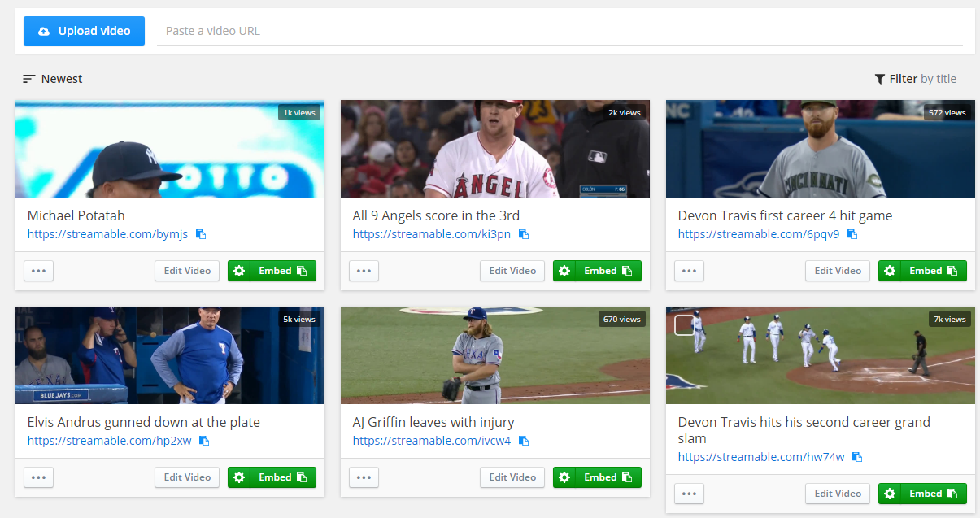Focus the Paste a video URL field
Screen dimensions: 980x518
560,31
